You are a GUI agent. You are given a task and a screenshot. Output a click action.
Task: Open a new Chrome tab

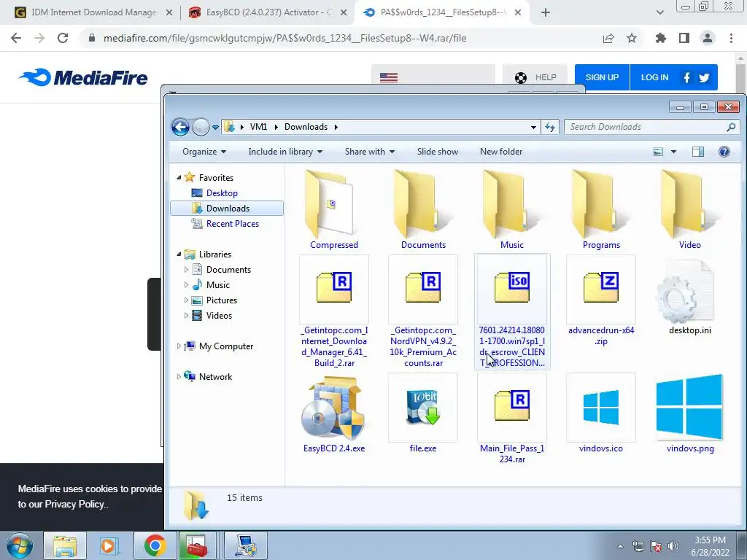tap(546, 12)
